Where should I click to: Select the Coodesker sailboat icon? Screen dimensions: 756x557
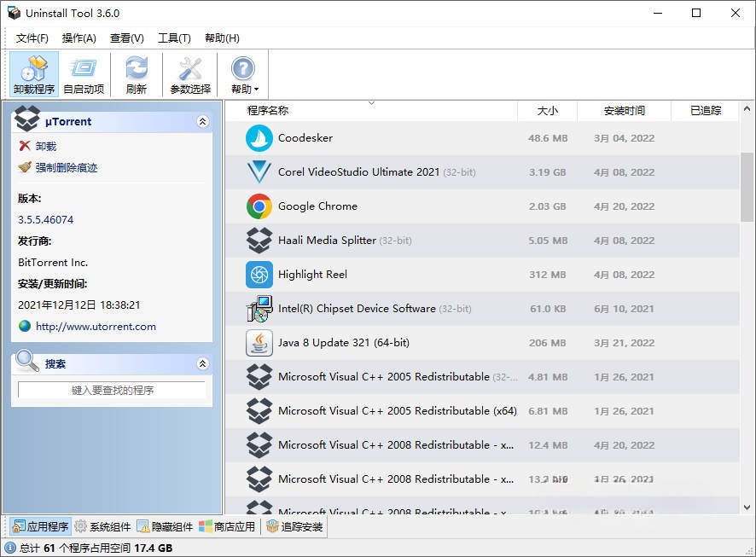[259, 138]
